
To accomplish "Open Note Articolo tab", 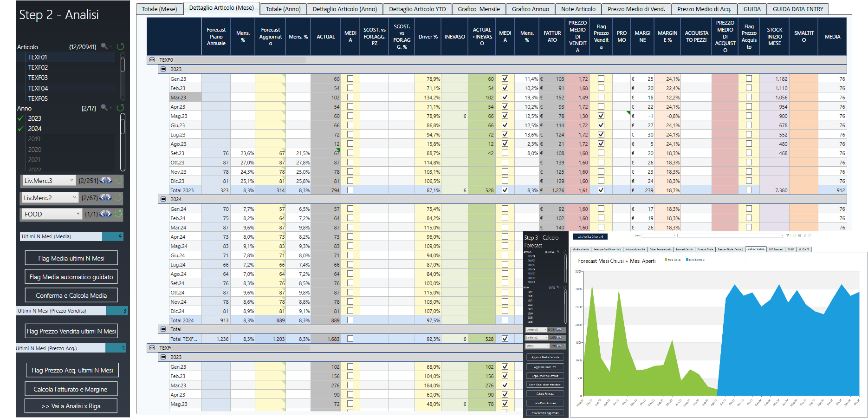I will coord(578,9).
